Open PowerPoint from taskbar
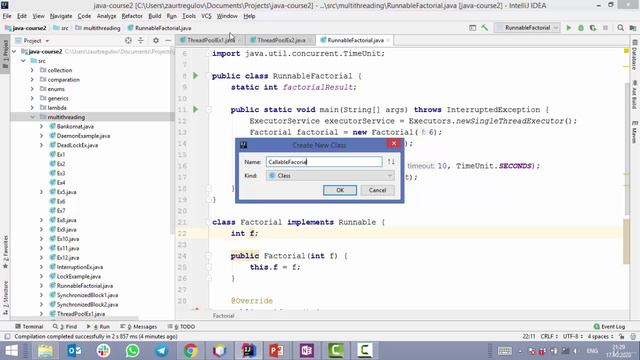Screen dimensions: 640x360 point(277,351)
